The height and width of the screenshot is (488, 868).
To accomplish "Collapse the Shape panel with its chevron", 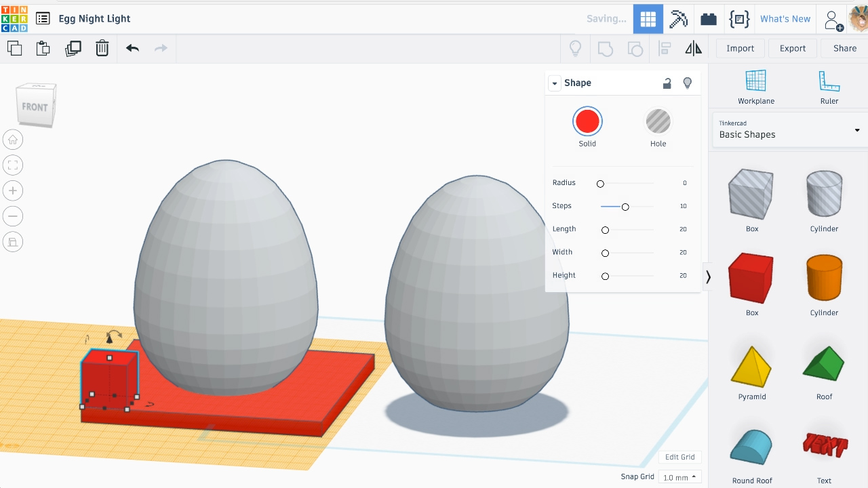I will point(555,83).
